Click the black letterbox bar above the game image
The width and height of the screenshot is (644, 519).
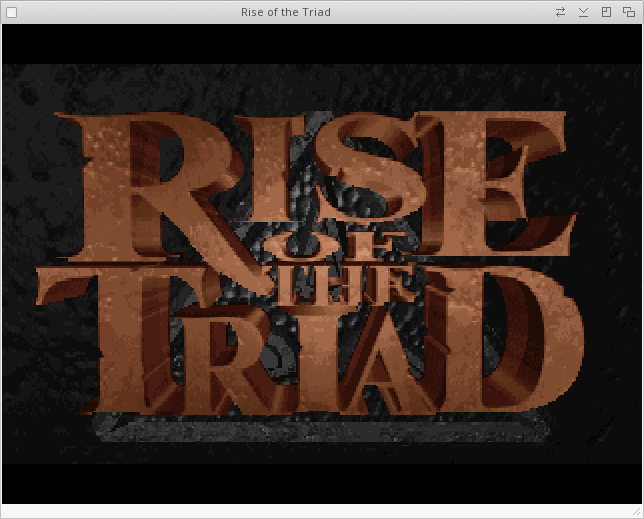coord(320,44)
